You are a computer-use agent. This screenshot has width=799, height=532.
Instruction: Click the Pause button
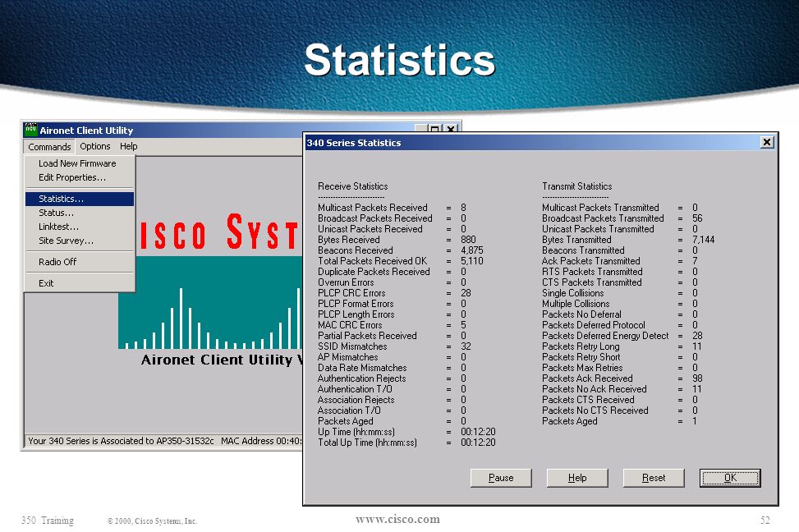[x=501, y=478]
